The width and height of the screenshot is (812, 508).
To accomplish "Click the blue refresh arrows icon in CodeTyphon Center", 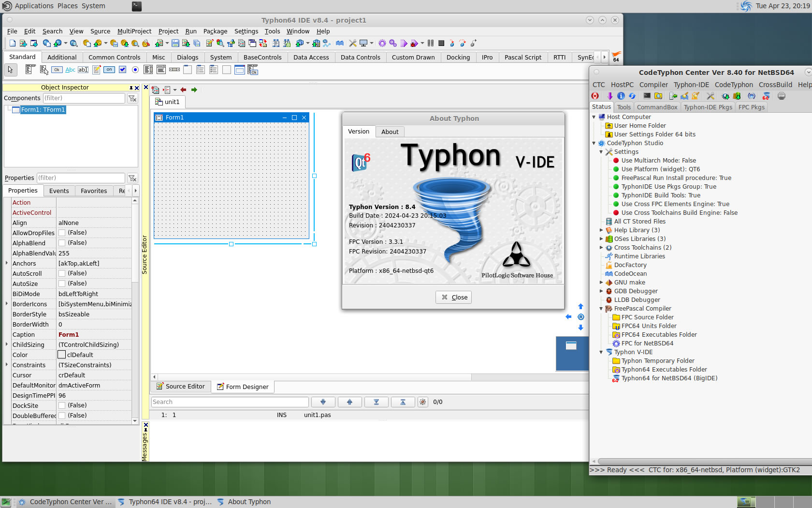I will 632,96.
